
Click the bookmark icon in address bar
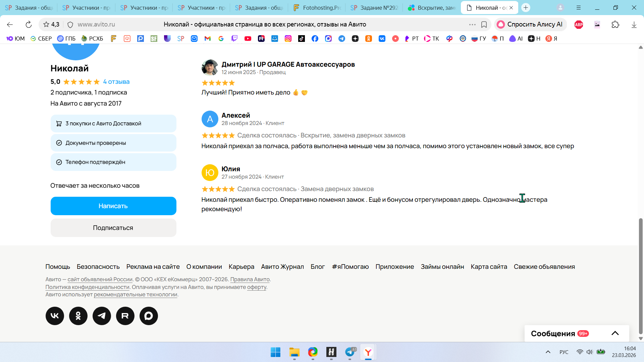click(484, 24)
